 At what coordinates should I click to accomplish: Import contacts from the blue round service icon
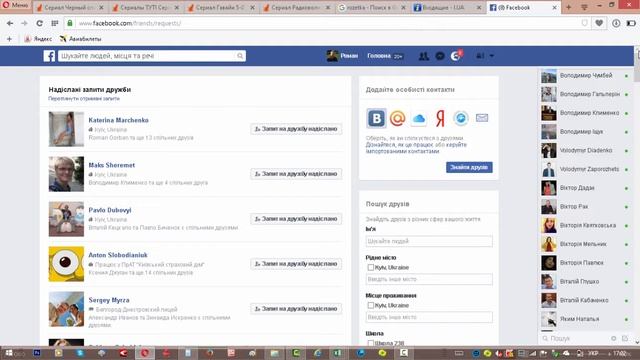click(x=461, y=118)
